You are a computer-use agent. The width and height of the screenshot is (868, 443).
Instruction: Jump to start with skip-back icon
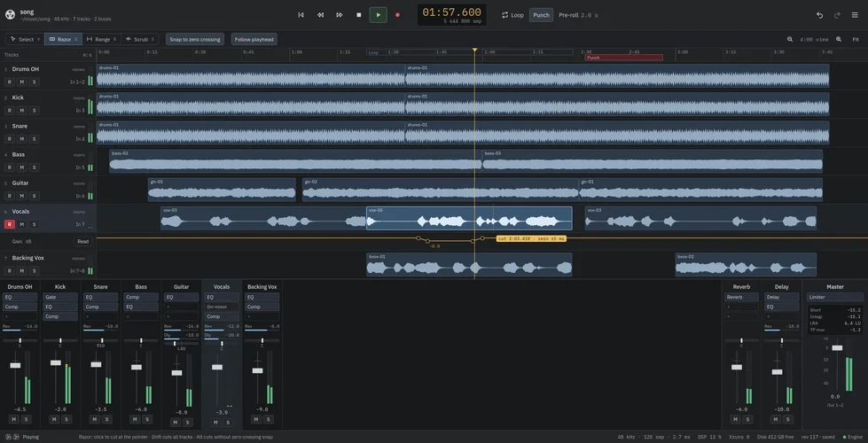pyautogui.click(x=301, y=15)
